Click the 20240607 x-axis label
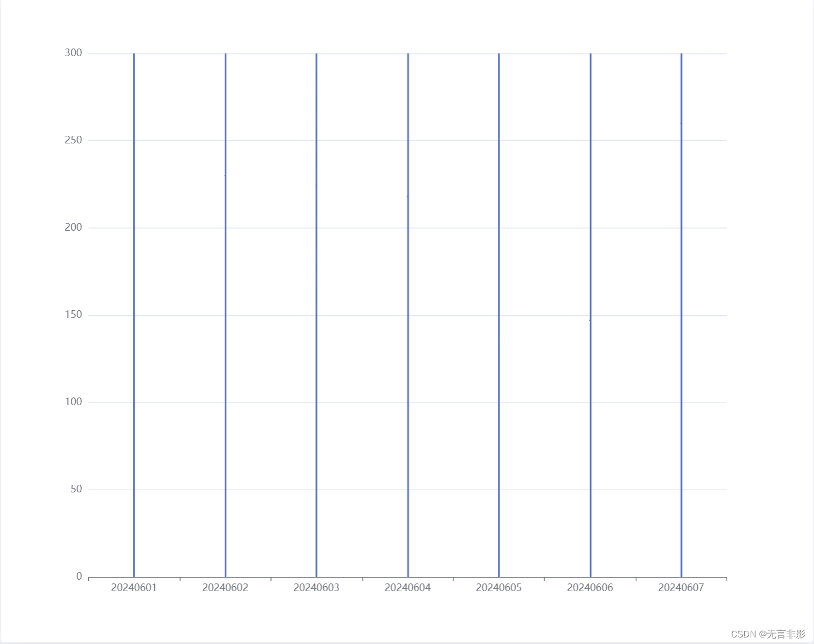This screenshot has height=644, width=814. click(681, 588)
